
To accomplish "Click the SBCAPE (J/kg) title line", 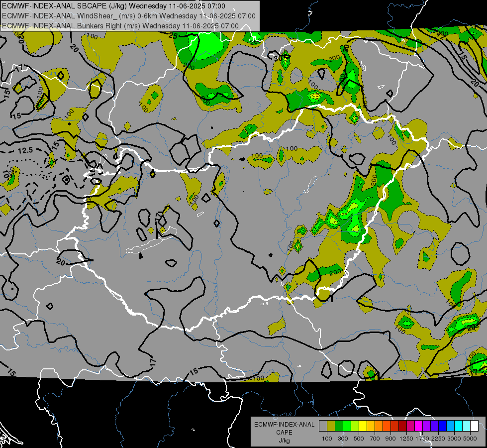I will click(114, 6).
